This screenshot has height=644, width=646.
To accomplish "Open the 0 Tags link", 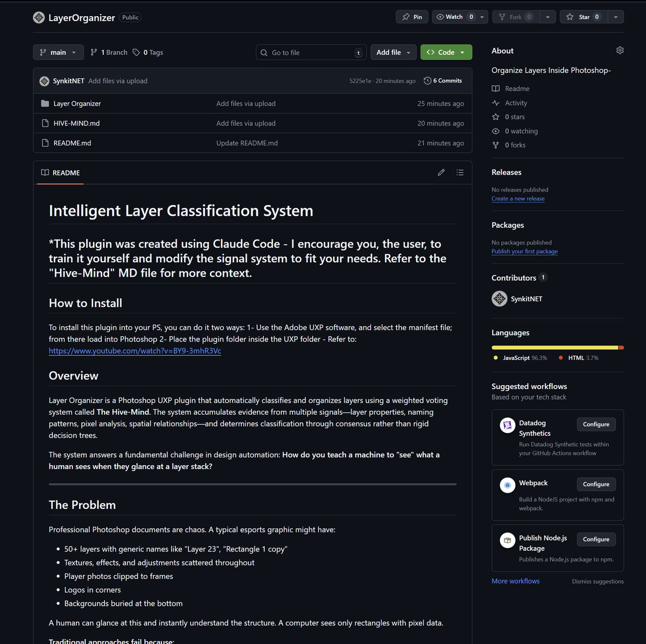I will [148, 52].
